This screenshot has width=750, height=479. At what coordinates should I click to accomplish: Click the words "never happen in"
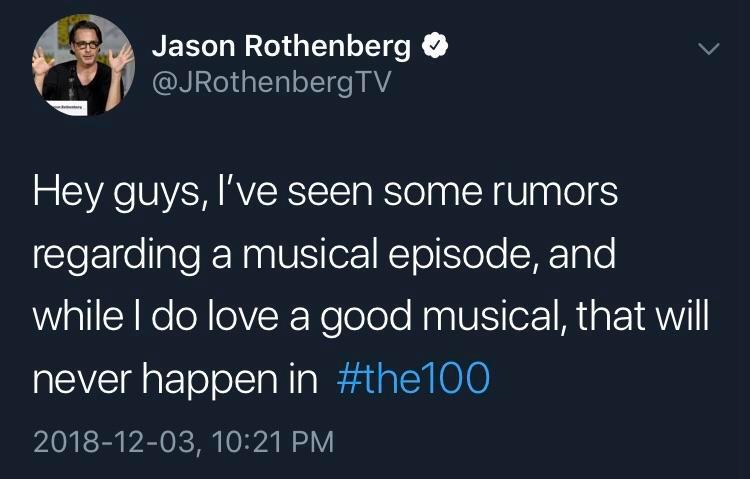[x=174, y=378]
